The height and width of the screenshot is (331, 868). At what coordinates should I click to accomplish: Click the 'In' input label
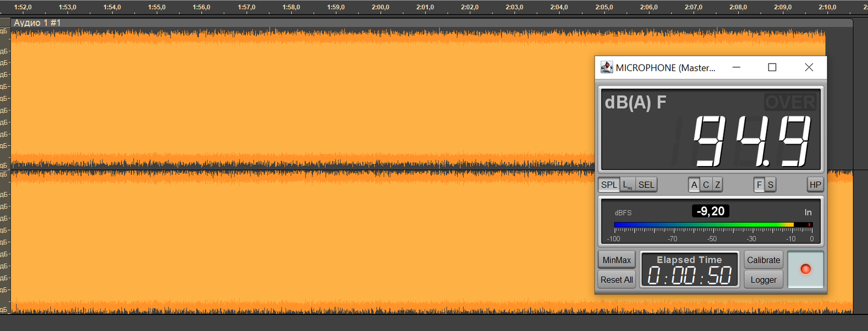808,212
